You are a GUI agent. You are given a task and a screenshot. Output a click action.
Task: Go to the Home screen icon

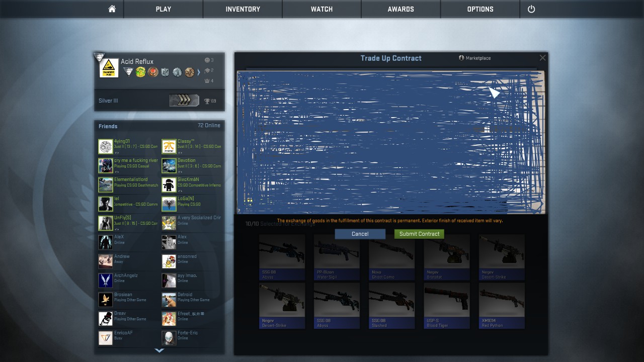pyautogui.click(x=112, y=9)
